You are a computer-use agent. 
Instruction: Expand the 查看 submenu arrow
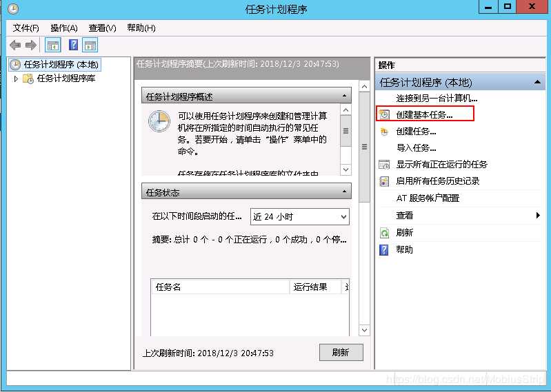(538, 216)
